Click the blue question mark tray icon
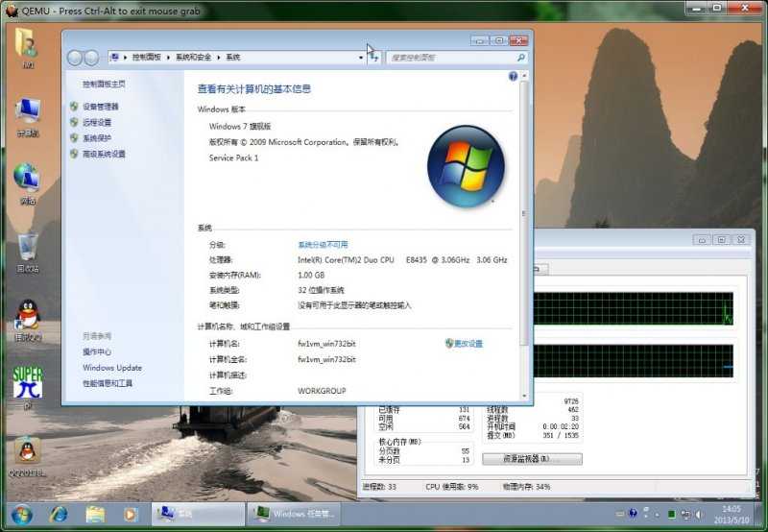This screenshot has height=532, width=768. pyautogui.click(x=633, y=513)
